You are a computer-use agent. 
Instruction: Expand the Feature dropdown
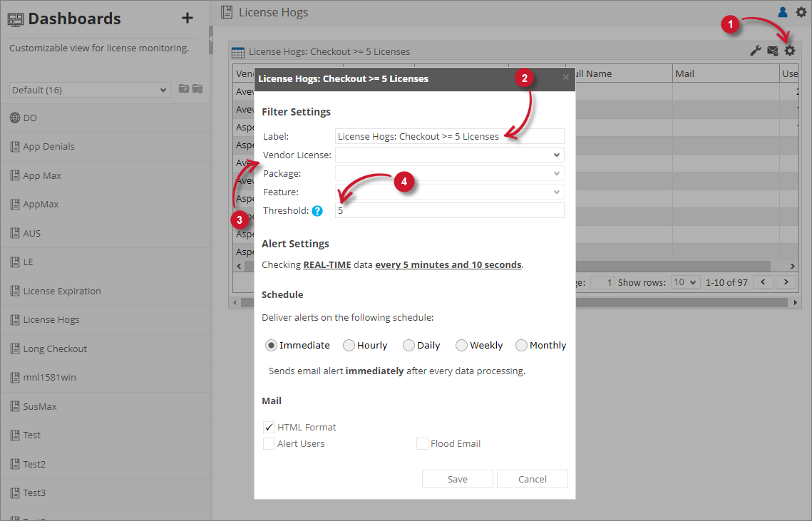tap(450, 192)
